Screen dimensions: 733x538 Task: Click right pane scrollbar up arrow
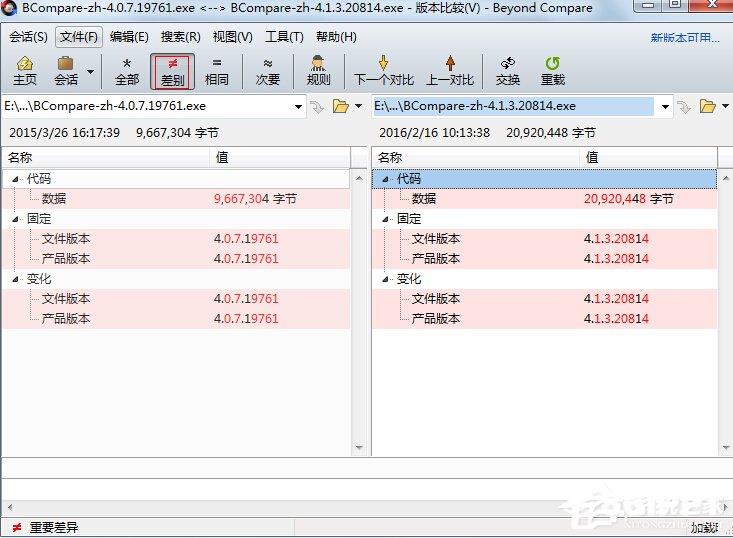pos(726,178)
